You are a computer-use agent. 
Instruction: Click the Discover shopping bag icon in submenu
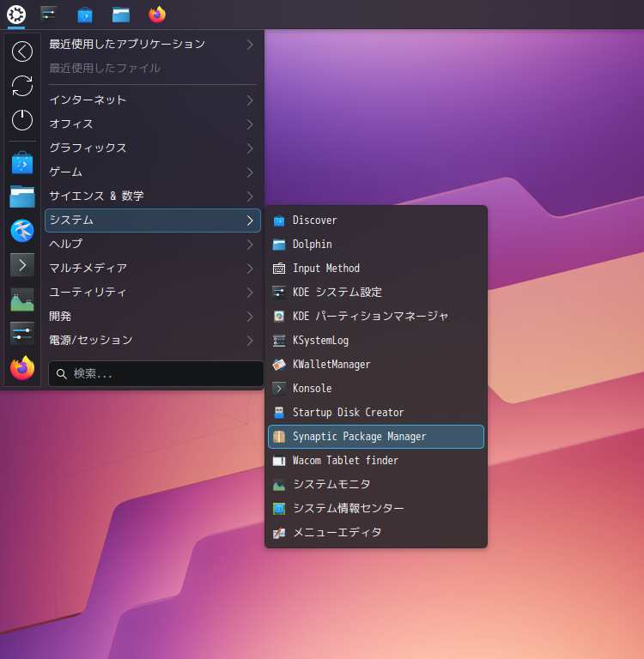279,221
